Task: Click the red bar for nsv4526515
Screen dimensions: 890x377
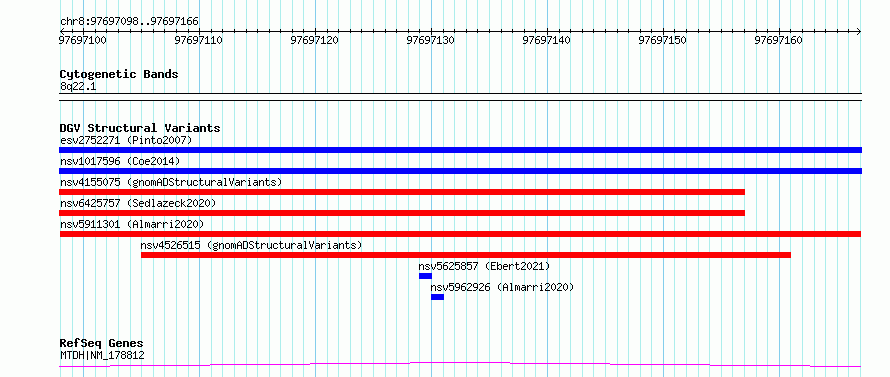Action: pos(466,255)
